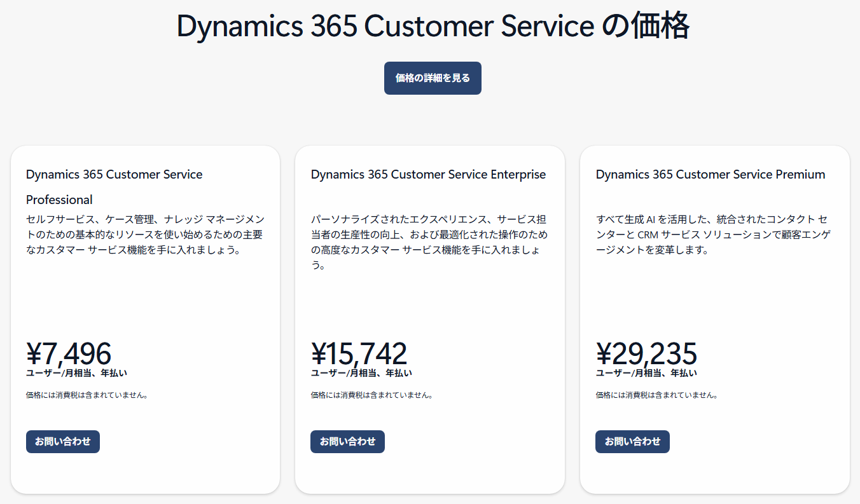Screen dimensions: 860x504
Task: Click お問い合わせ under Enterprise plan
Action: [347, 441]
